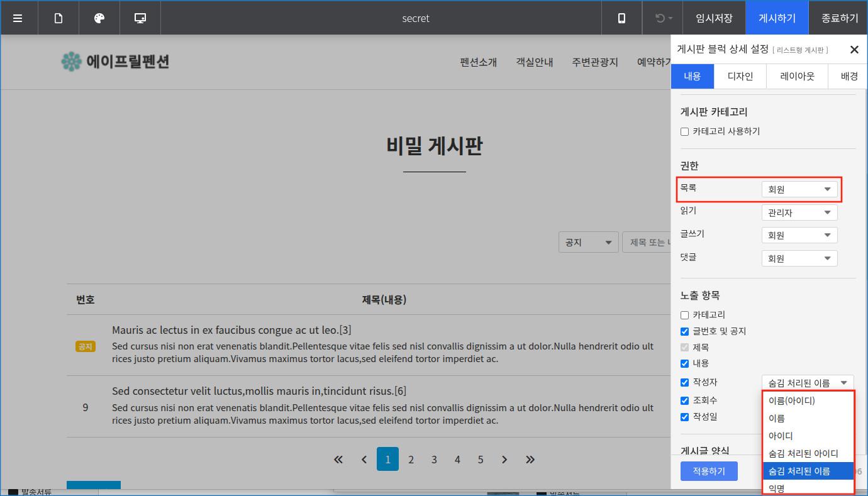Click the 적용하기 button
Screen dimensions: 868x496
tap(709, 471)
